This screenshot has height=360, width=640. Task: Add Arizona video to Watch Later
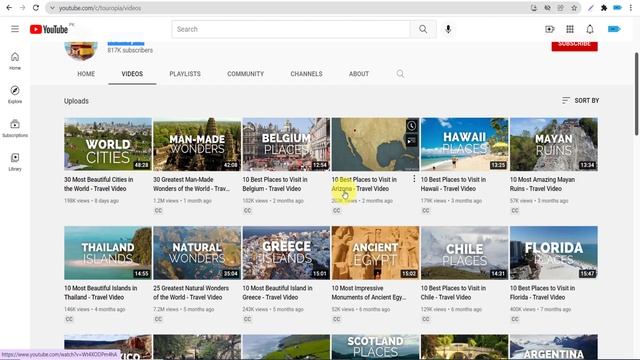click(x=411, y=125)
